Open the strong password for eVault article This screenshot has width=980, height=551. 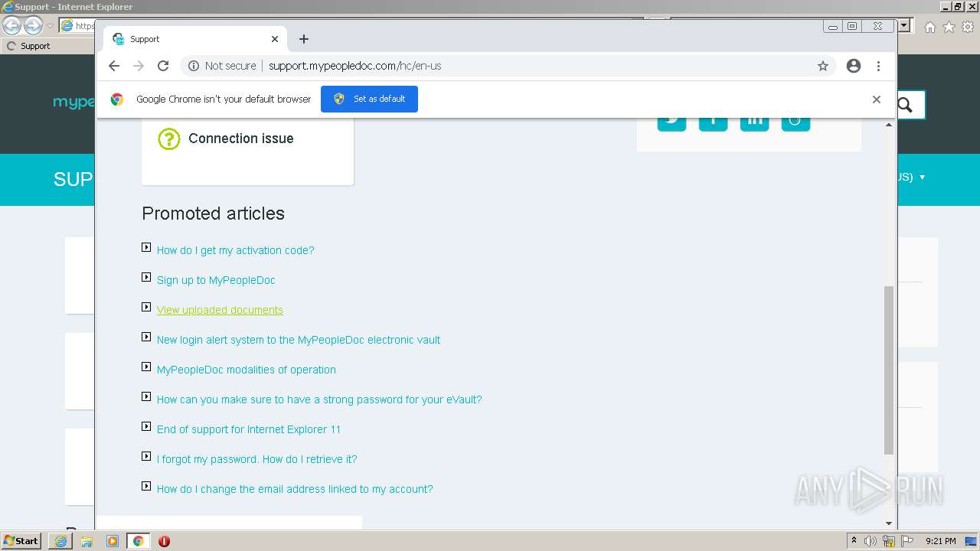coord(319,399)
